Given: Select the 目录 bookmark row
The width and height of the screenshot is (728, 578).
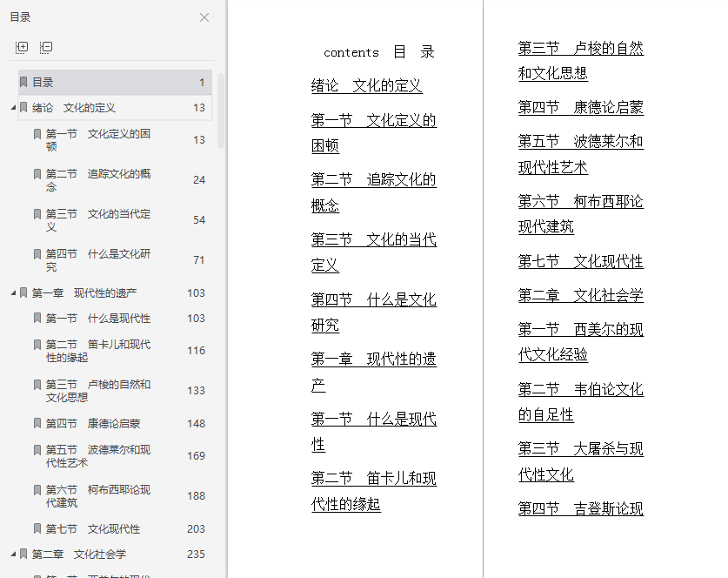Looking at the screenshot, I should [115, 82].
